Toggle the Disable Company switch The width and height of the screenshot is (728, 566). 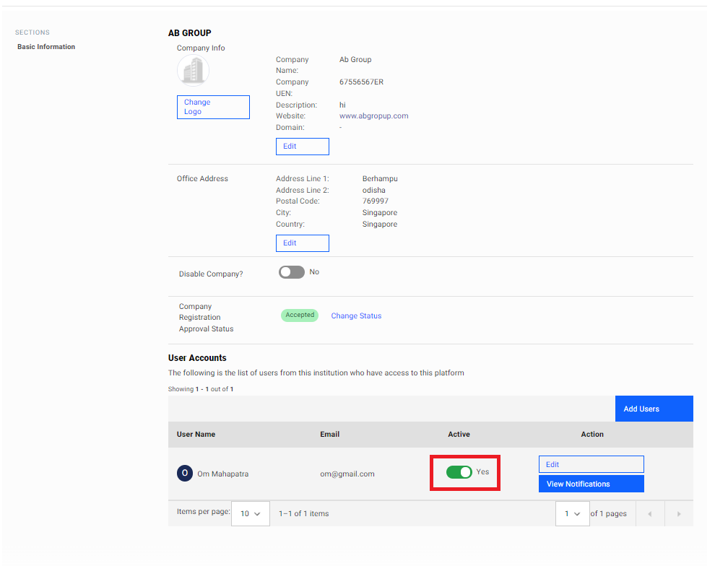tap(292, 271)
